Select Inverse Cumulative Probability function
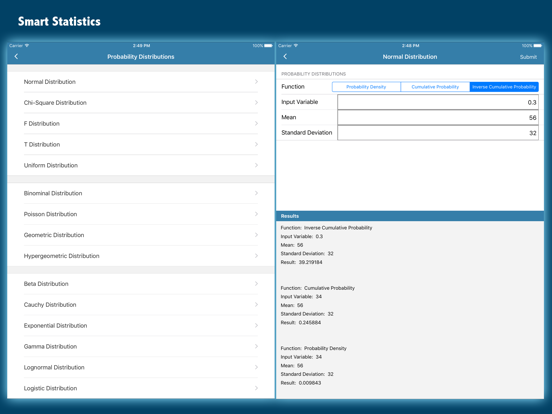The image size is (552, 414). pyautogui.click(x=504, y=87)
